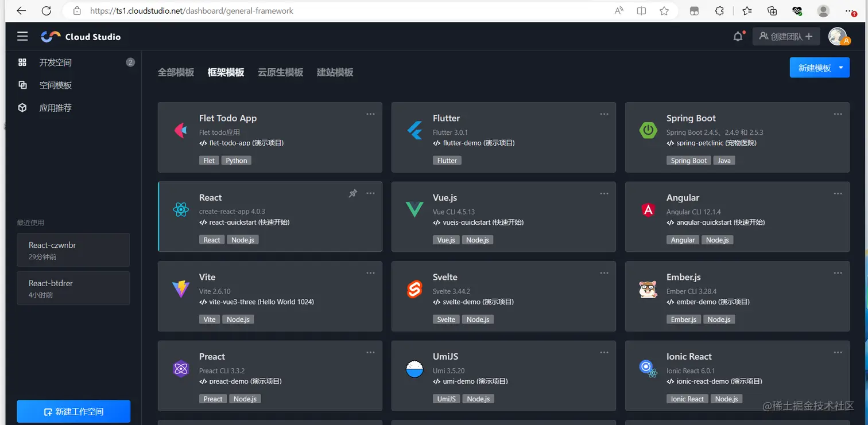Open browser extensions puzzle icon
Screen dimensions: 868x425
point(719,10)
